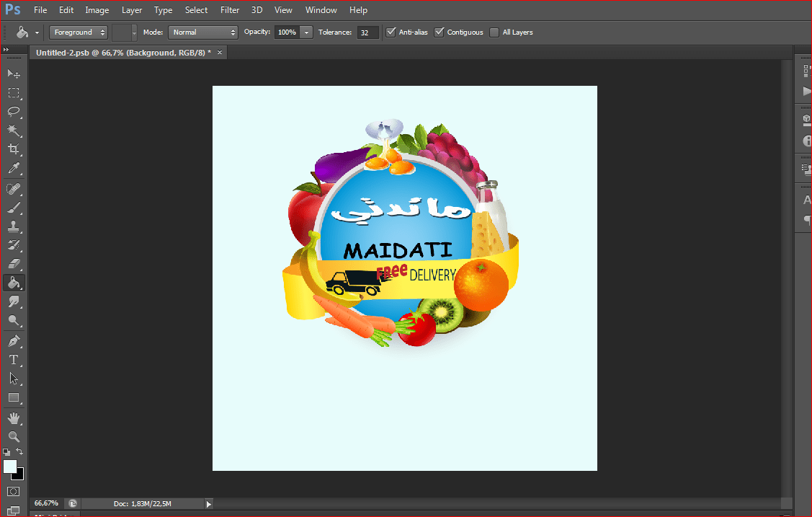Expand the Opacity slider arrow

tap(307, 32)
